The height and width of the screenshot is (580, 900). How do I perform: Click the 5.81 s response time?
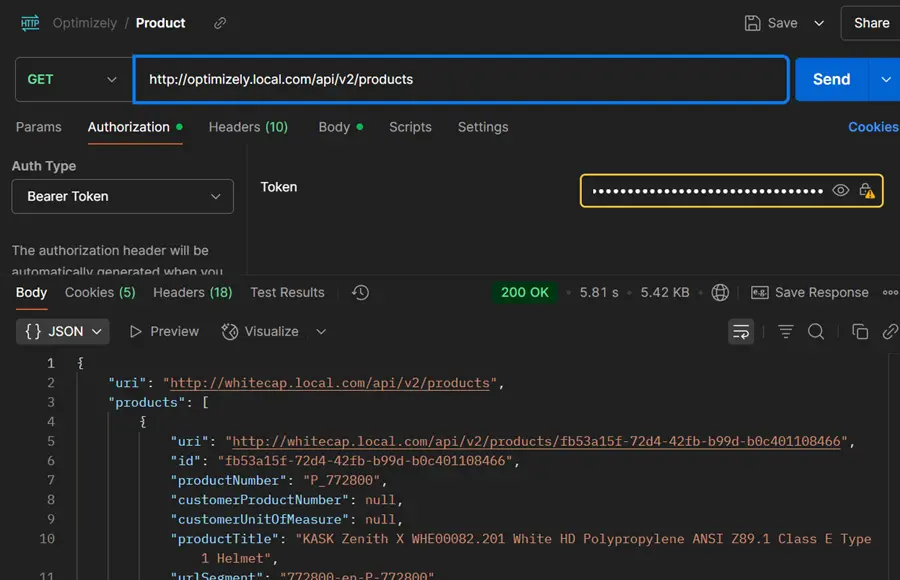click(599, 292)
